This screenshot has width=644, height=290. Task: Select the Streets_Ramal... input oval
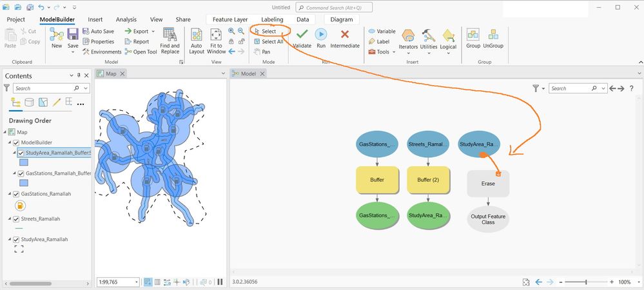(x=429, y=144)
